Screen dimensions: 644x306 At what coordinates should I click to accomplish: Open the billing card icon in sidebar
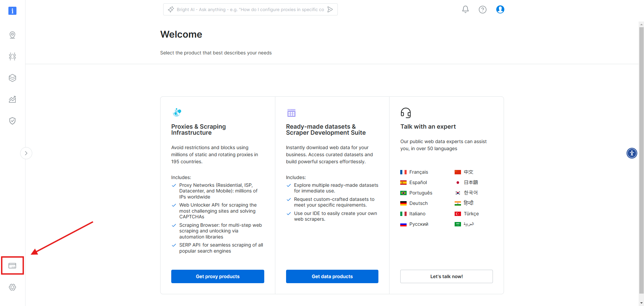[x=12, y=266]
